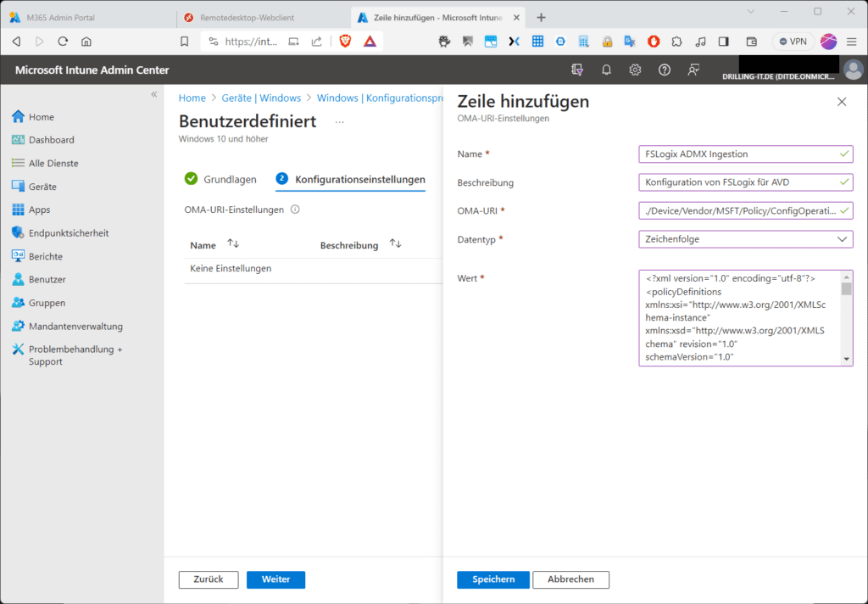Reload the current page
The image size is (868, 604).
tap(63, 42)
